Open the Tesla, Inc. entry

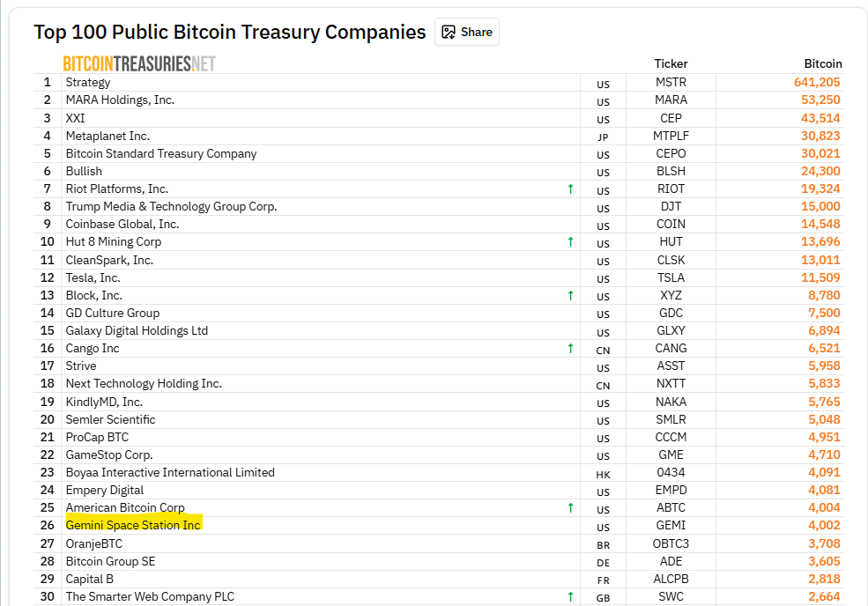[92, 277]
